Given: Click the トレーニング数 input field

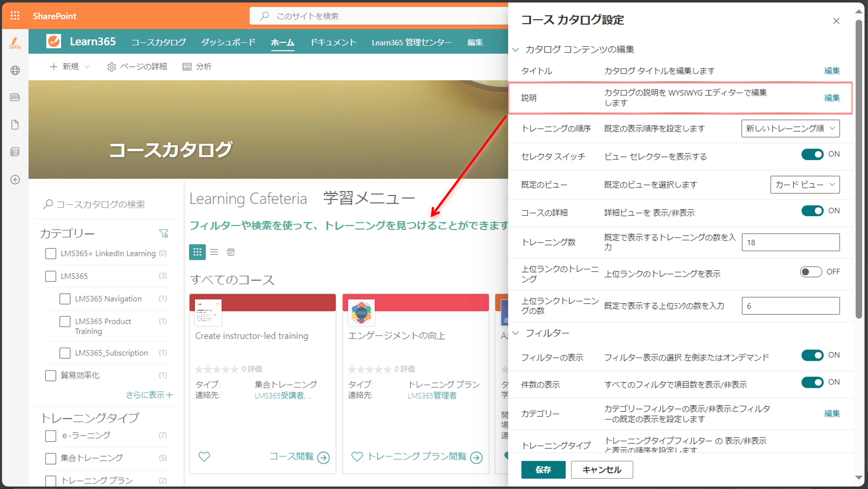Looking at the screenshot, I should [790, 242].
